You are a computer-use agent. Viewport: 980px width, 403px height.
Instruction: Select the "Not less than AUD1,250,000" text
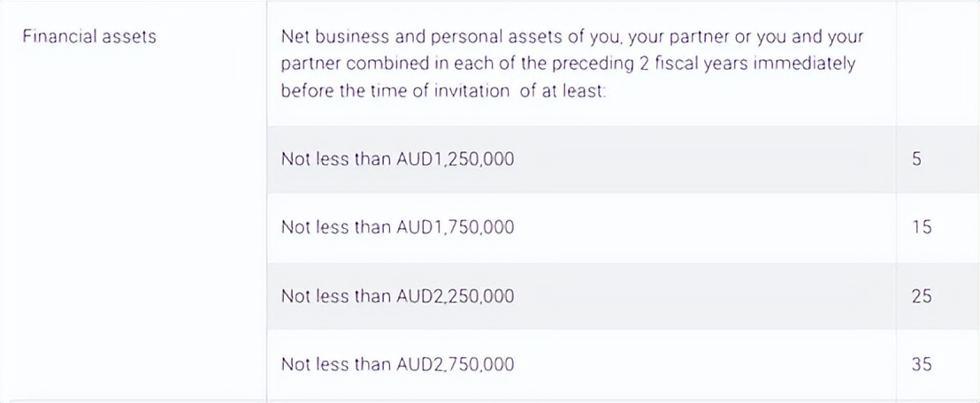pyautogui.click(x=397, y=160)
